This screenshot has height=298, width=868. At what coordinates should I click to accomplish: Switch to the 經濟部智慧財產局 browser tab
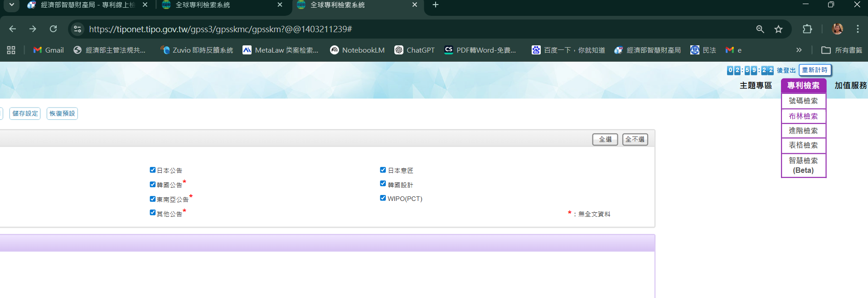tap(86, 5)
